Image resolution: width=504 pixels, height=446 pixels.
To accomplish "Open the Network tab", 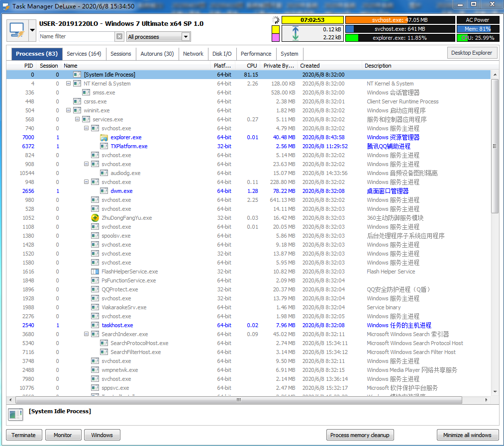I will [x=193, y=54].
